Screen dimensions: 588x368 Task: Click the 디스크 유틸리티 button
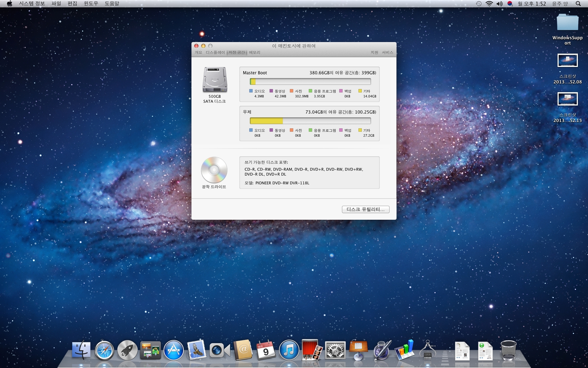(365, 209)
